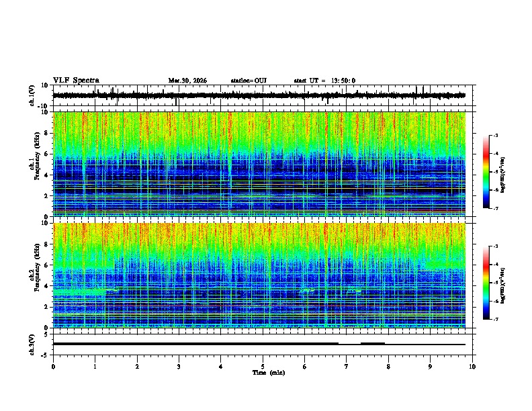Click the "8" kHz tick of ch.1 spectrogram
The height and width of the screenshot is (411, 532).
(x=46, y=133)
